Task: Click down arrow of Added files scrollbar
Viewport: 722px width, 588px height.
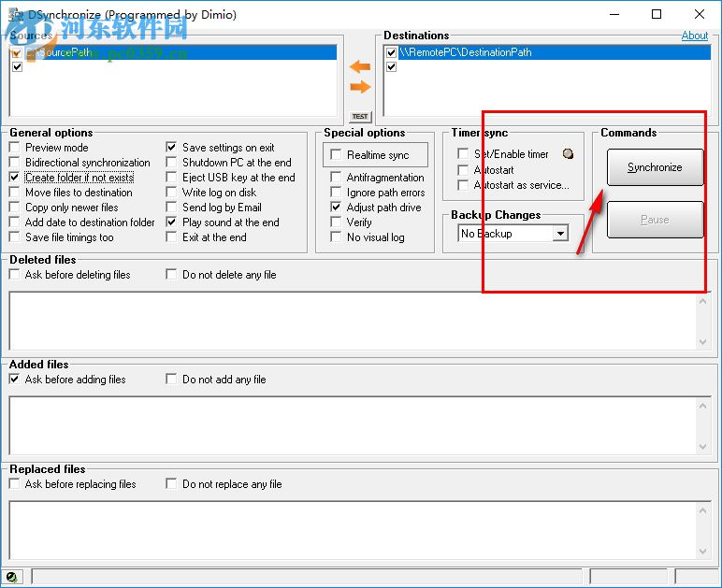Action: click(702, 446)
